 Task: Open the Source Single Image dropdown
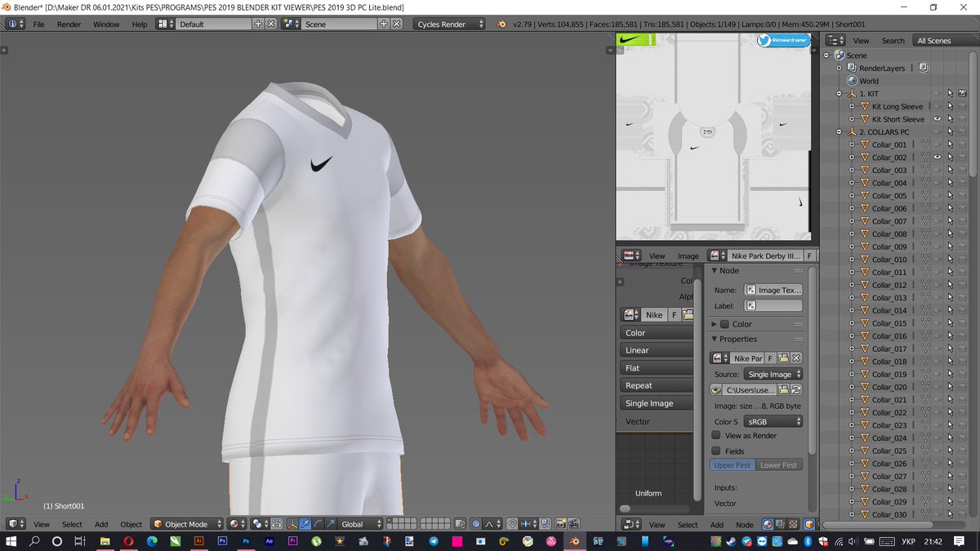(773, 374)
